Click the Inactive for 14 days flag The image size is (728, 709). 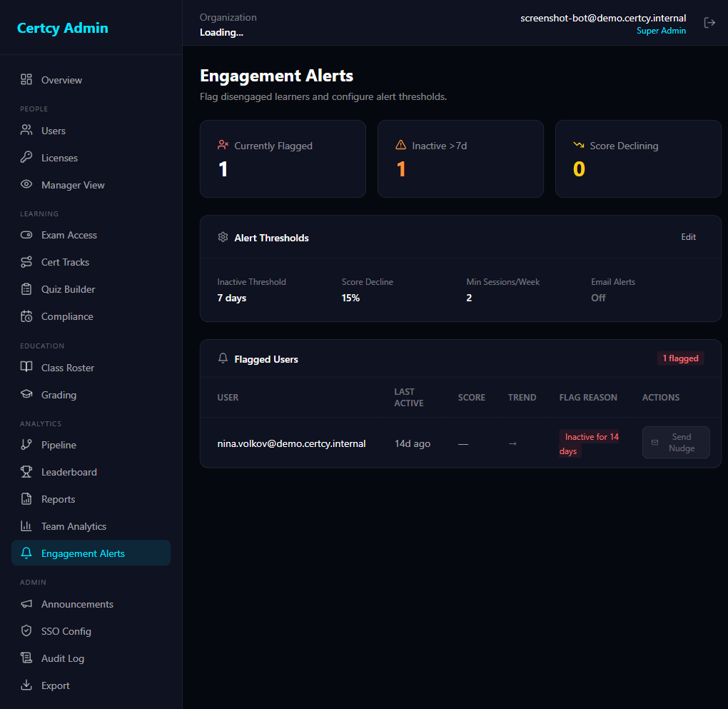coord(589,443)
